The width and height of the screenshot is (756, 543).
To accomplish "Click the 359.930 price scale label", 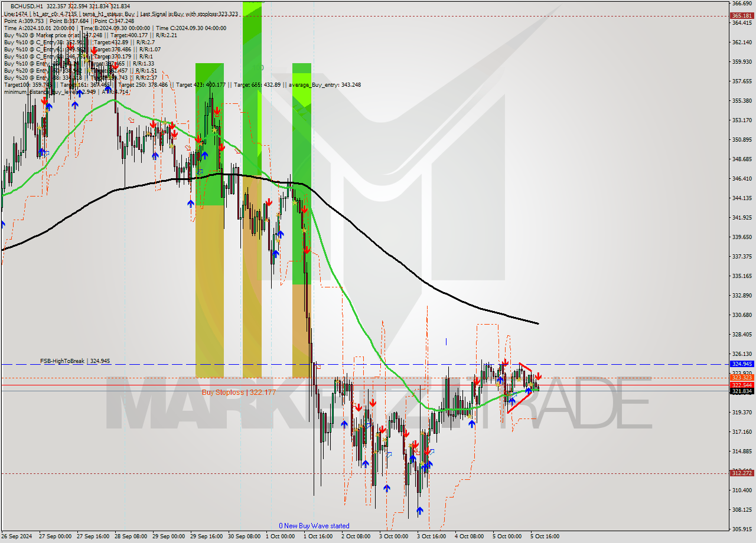I will [x=742, y=61].
